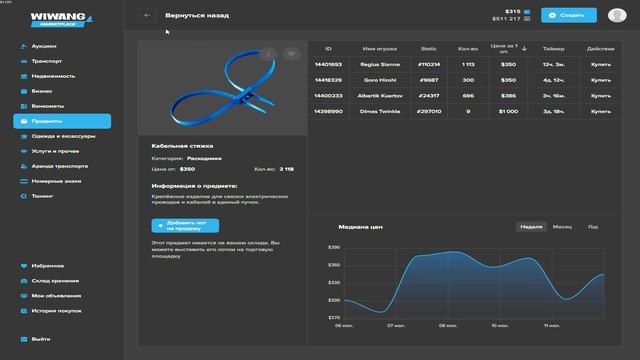
Task: Click the bank card icon near $511 217
Action: [x=527, y=19]
